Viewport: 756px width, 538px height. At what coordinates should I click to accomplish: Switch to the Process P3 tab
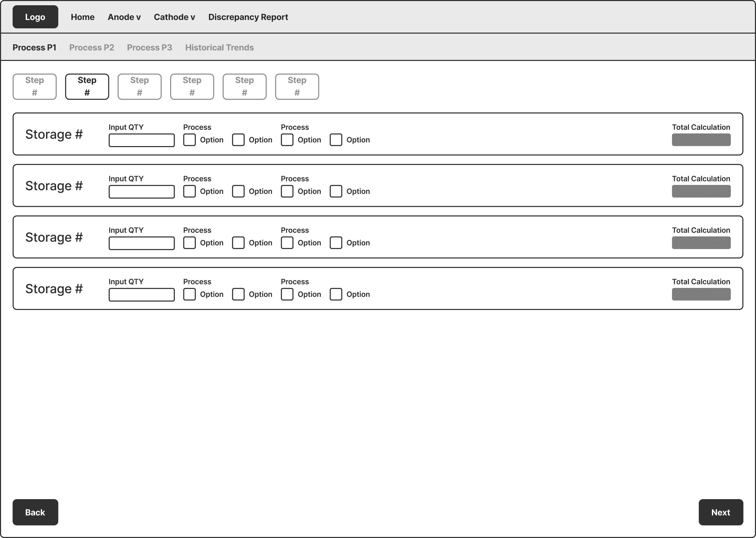[150, 47]
